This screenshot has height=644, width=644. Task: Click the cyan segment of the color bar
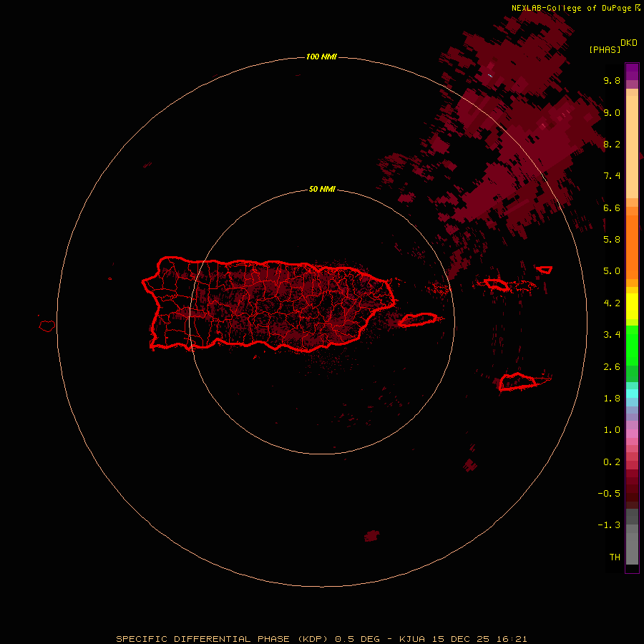click(632, 394)
